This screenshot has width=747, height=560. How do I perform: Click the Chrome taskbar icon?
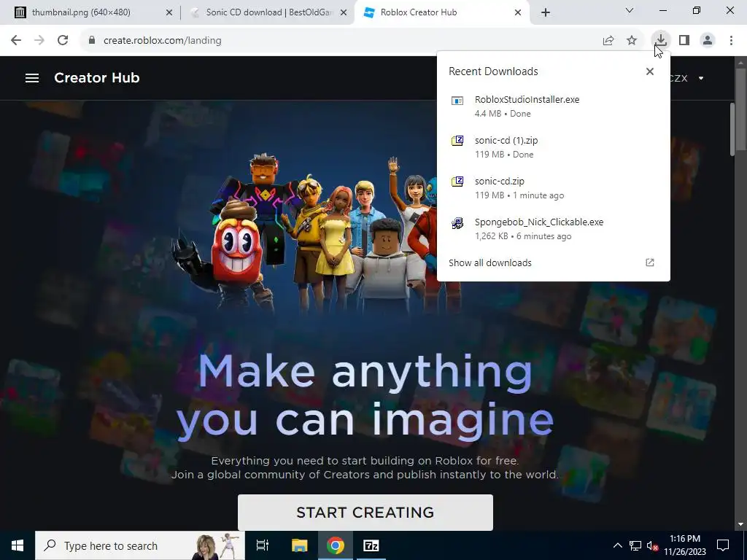tap(336, 545)
